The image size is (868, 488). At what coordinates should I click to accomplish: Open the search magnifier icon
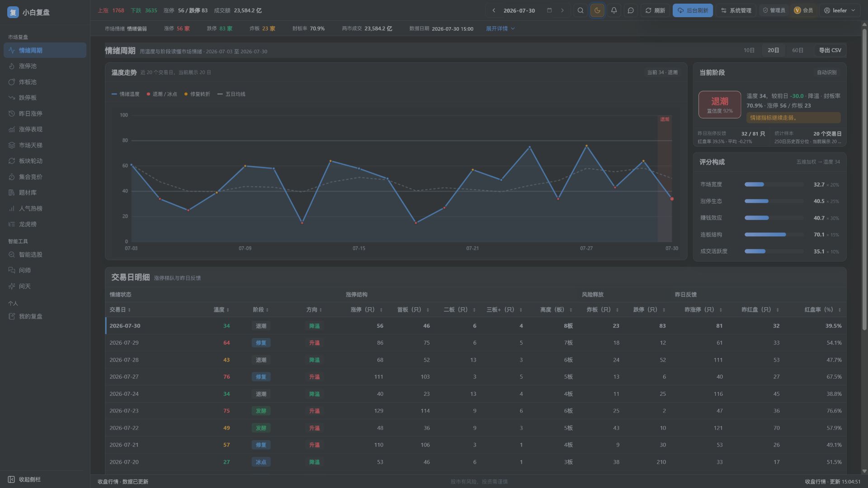pyautogui.click(x=580, y=10)
